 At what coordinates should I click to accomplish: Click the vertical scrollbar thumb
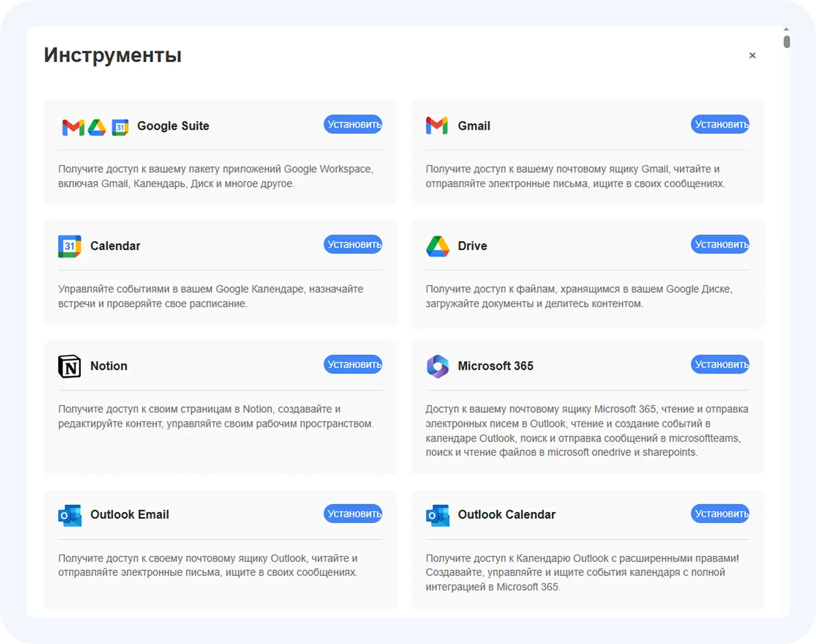[x=787, y=42]
